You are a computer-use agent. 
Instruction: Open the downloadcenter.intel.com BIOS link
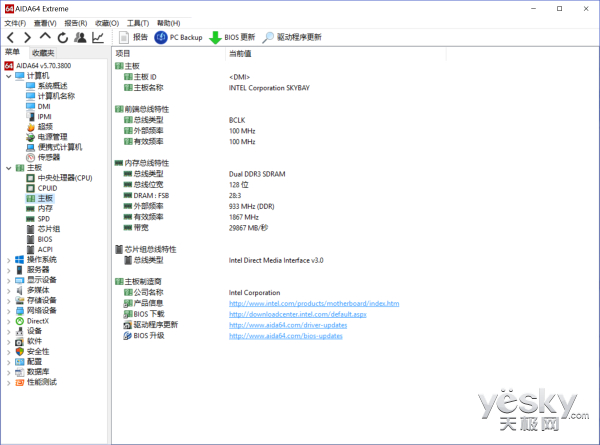pyautogui.click(x=298, y=314)
